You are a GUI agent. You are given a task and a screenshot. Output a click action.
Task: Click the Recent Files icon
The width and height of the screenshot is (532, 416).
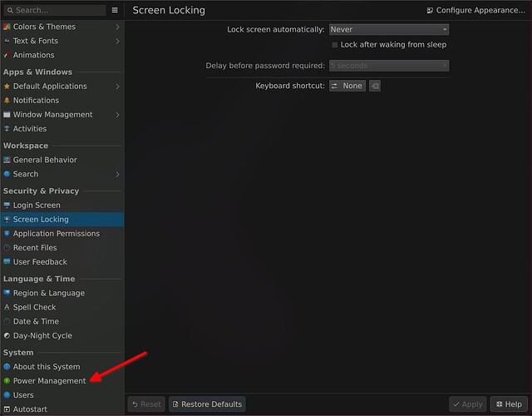pyautogui.click(x=7, y=248)
